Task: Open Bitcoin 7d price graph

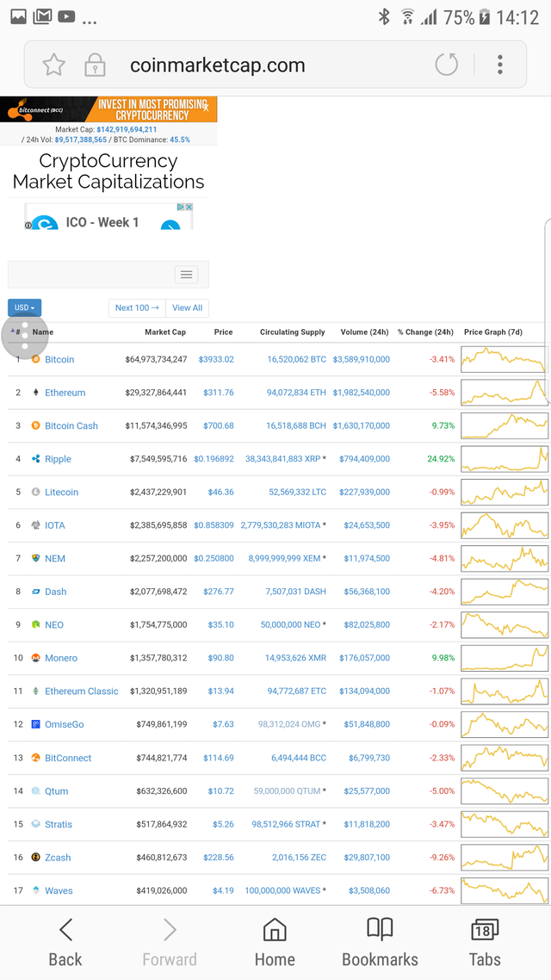Action: [505, 359]
